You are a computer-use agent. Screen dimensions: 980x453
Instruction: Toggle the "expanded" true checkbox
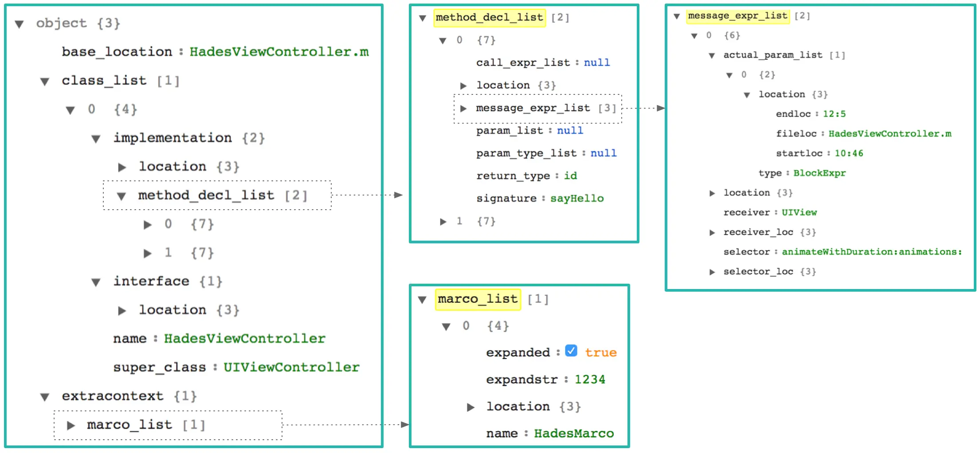coord(571,351)
